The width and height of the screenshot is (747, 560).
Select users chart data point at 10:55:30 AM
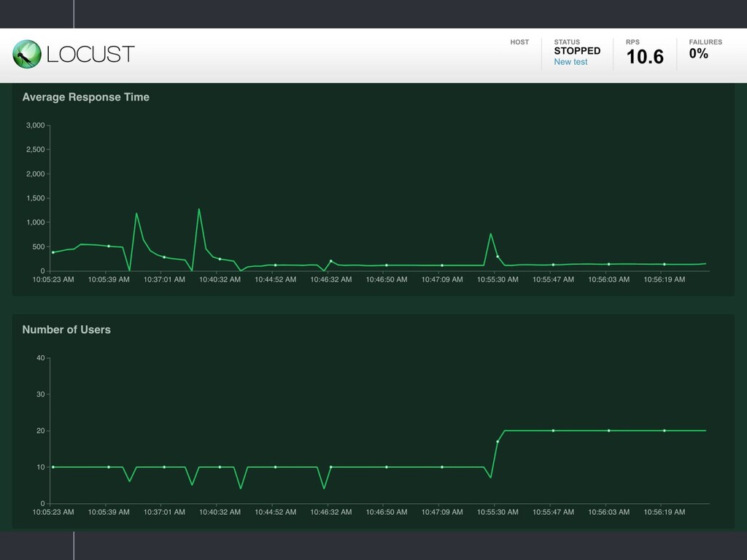[x=498, y=441]
